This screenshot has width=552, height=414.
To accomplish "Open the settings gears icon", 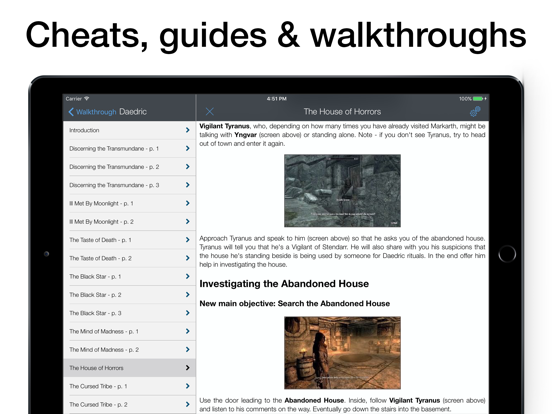I will point(475,112).
